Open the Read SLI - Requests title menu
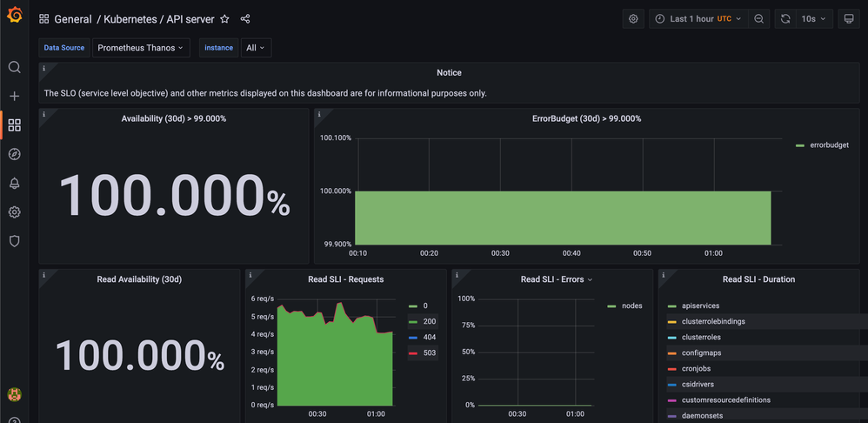Viewport: 868px width, 423px height. (346, 279)
